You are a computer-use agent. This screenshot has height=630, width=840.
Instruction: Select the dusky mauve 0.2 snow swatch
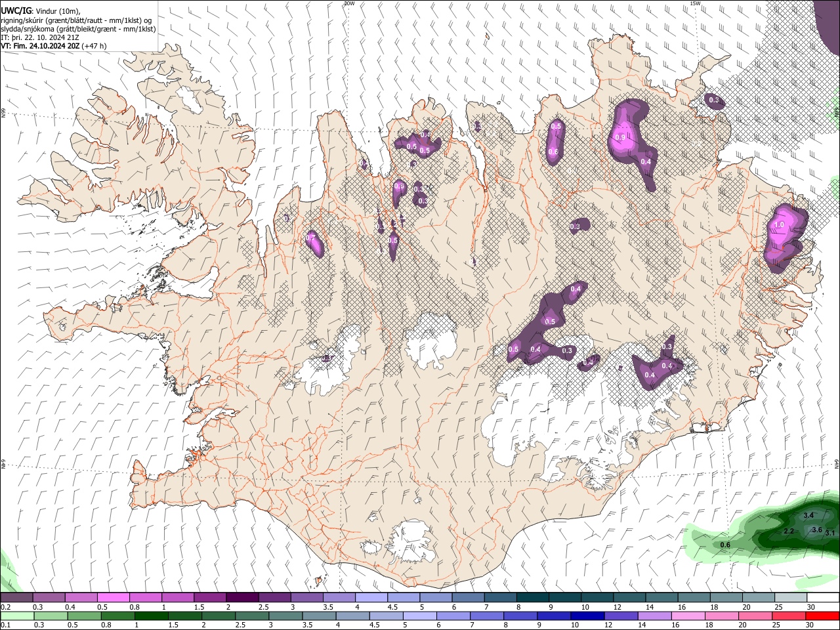[16, 598]
